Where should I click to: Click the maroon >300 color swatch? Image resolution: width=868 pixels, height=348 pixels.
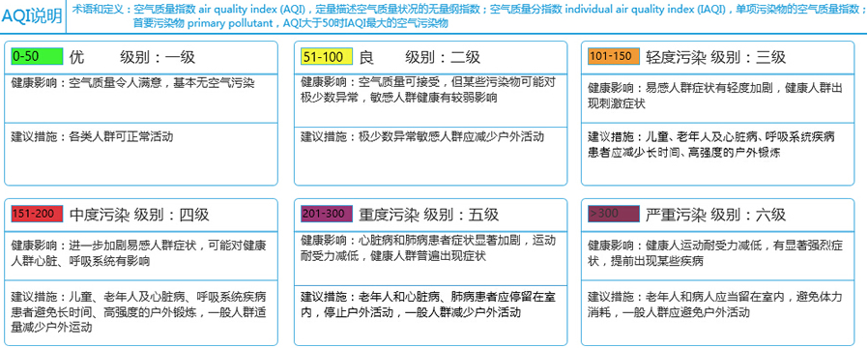614,214
